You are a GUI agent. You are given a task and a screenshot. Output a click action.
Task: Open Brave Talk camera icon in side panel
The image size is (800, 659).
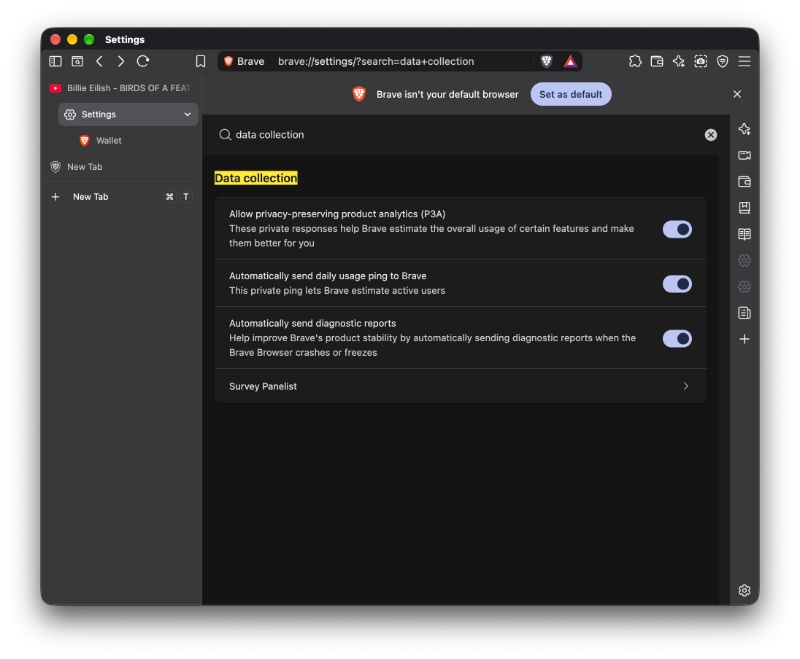(744, 155)
